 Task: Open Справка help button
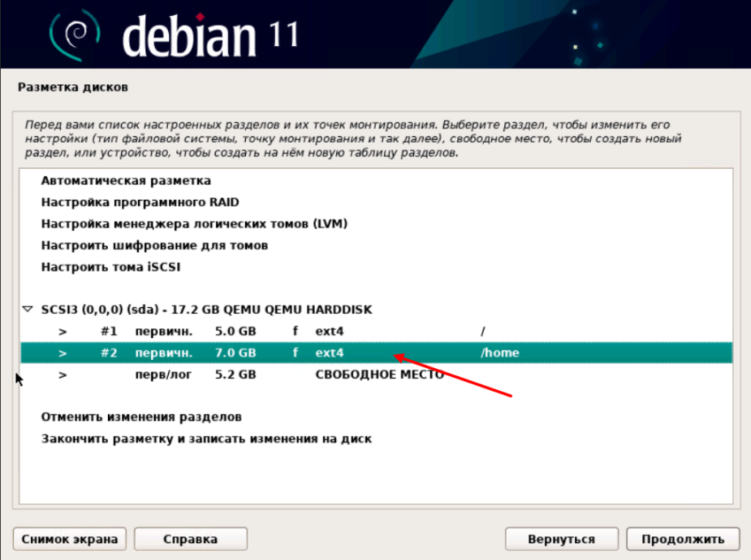point(190,539)
